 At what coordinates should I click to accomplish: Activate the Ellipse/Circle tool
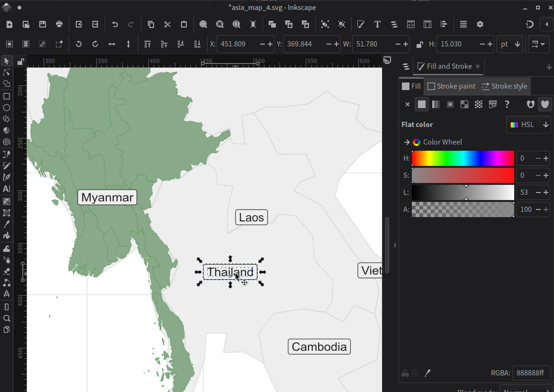click(7, 108)
